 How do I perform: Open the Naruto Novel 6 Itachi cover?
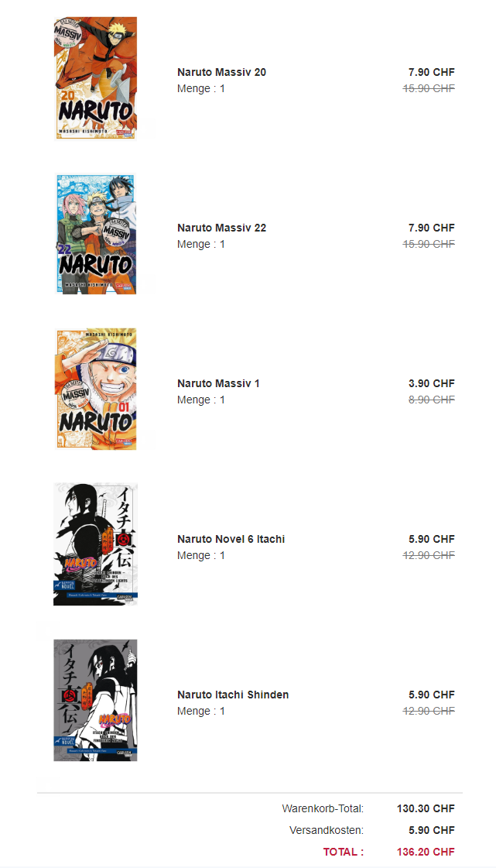(x=95, y=544)
